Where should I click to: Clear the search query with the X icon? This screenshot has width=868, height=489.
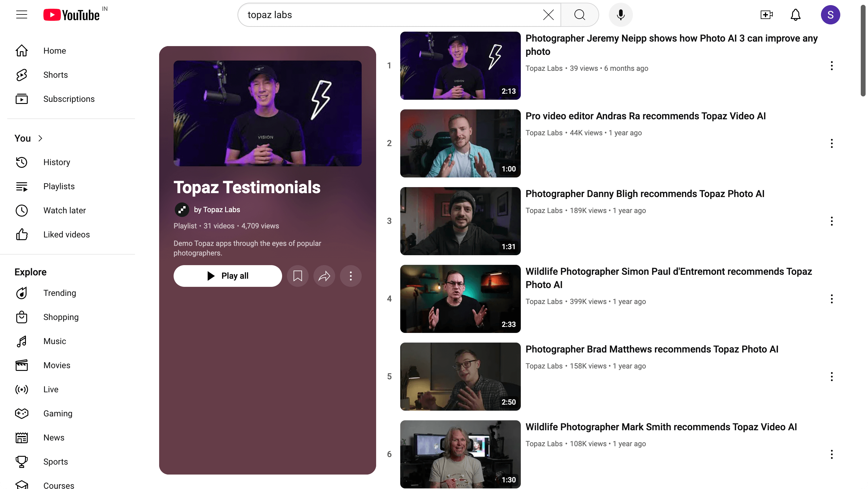[x=548, y=15]
